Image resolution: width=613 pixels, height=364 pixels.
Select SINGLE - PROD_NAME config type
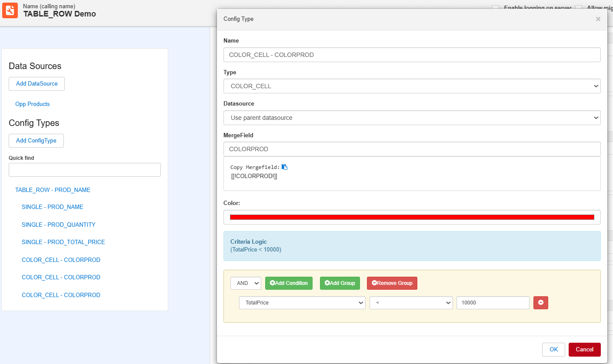click(x=53, y=207)
